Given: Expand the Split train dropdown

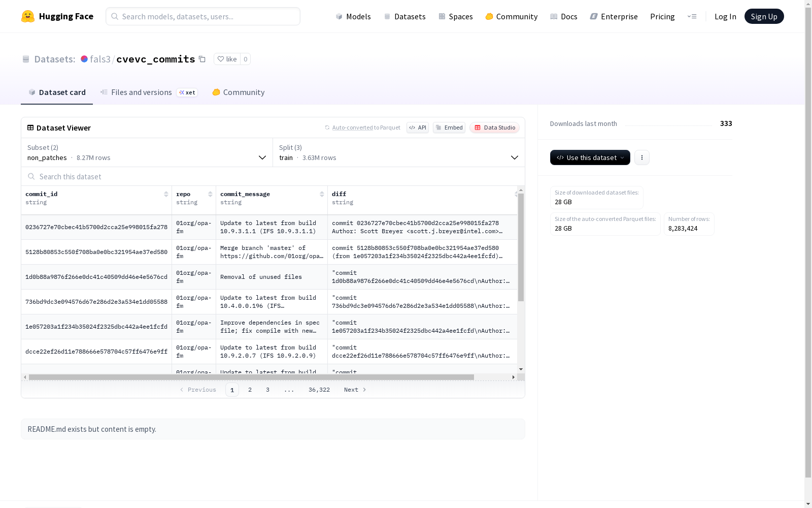Looking at the screenshot, I should pos(399,152).
